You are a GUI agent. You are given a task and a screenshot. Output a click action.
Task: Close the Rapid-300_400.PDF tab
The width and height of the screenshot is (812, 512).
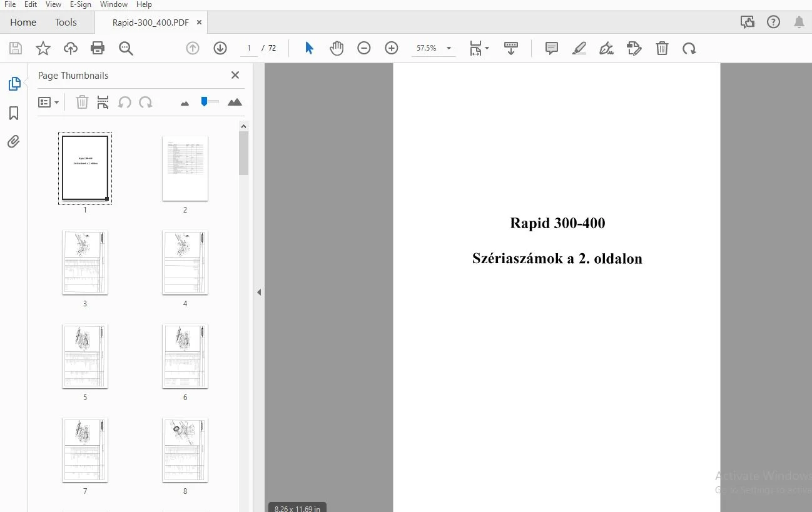[x=199, y=22]
